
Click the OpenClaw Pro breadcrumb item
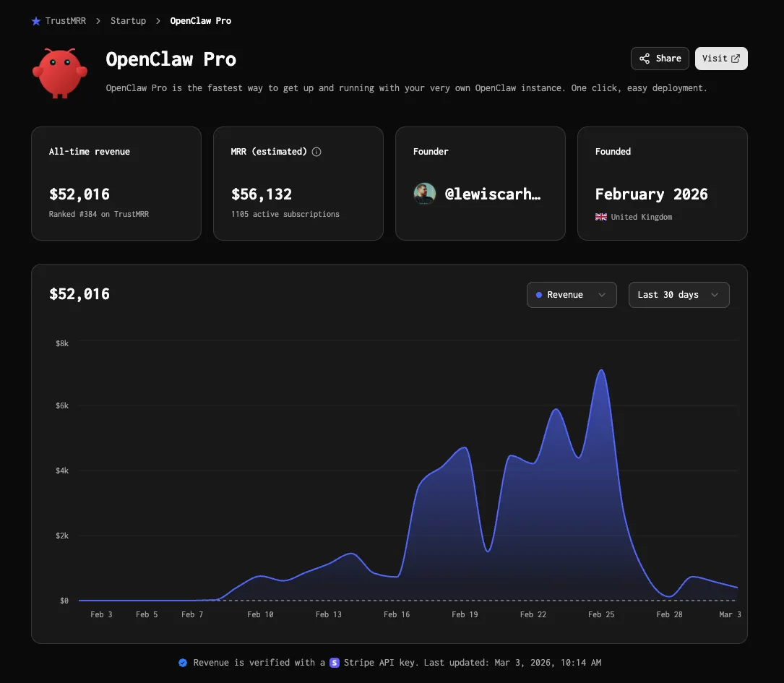point(200,21)
